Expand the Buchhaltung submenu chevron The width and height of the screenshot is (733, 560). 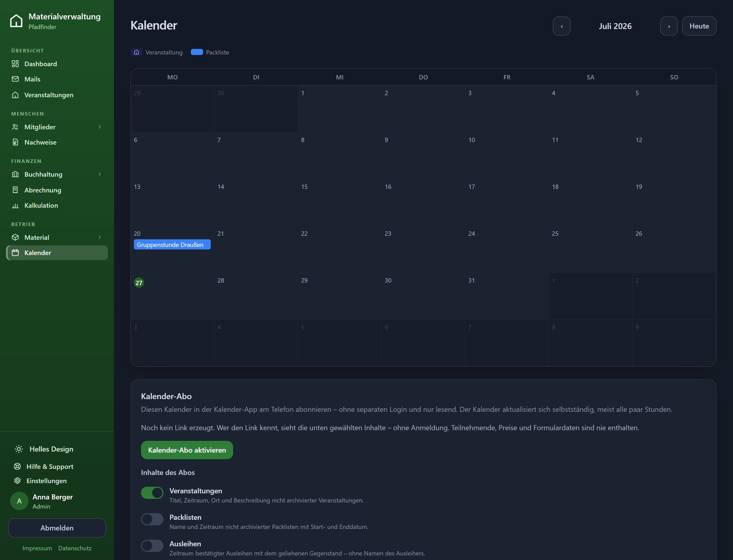click(100, 174)
